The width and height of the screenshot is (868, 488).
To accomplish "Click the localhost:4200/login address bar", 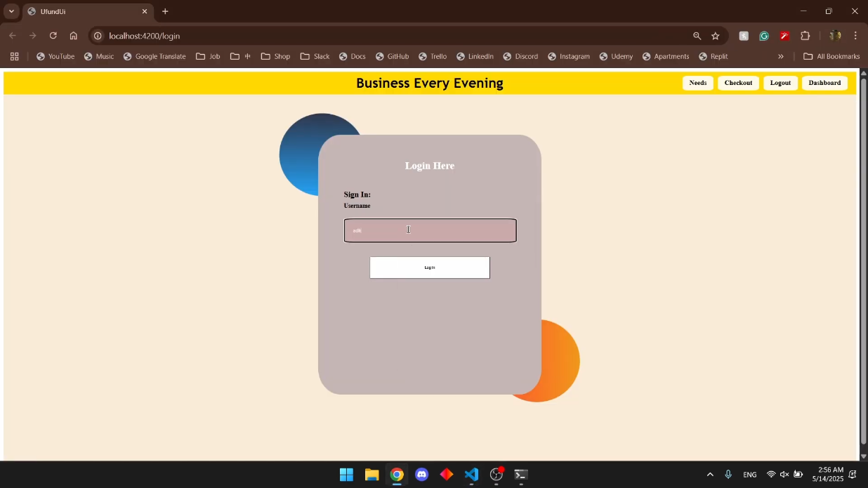I will (393, 36).
